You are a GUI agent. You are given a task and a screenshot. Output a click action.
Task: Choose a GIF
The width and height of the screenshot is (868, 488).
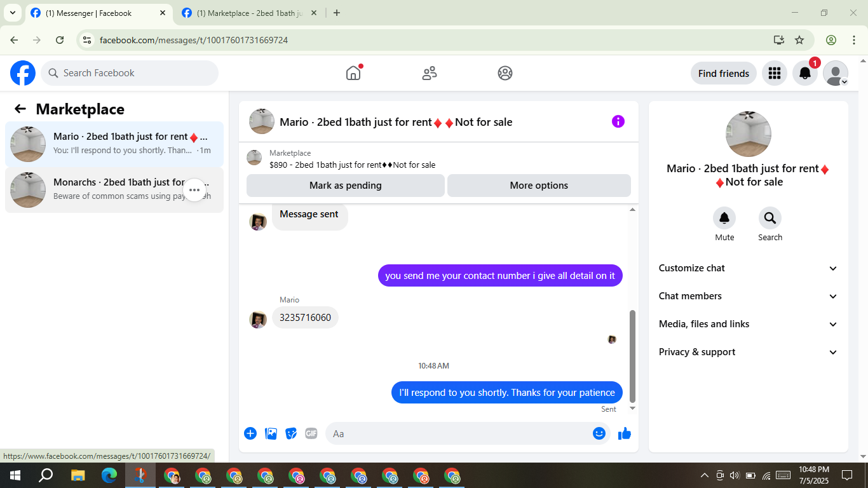click(311, 433)
